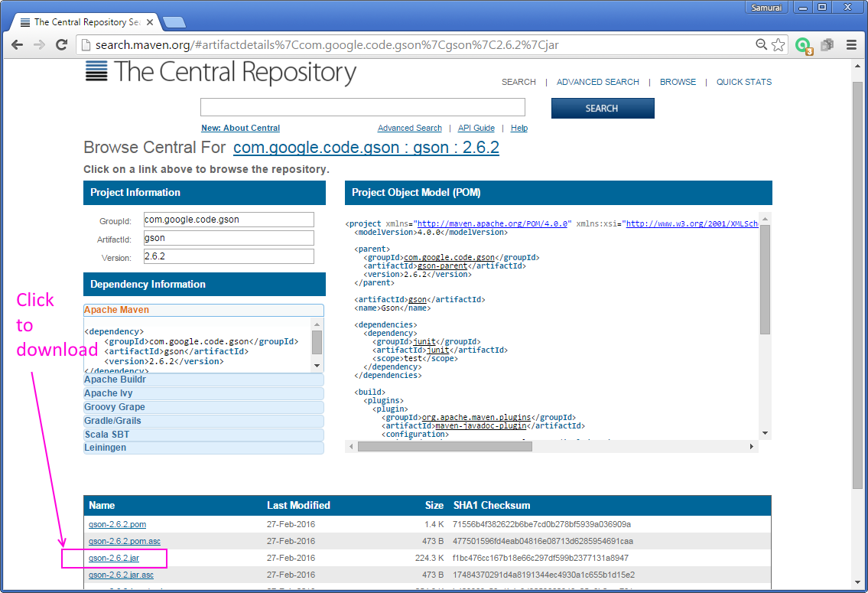Viewport: 868px width, 593px height.
Task: Click the green extension icon in toolbar
Action: (803, 45)
